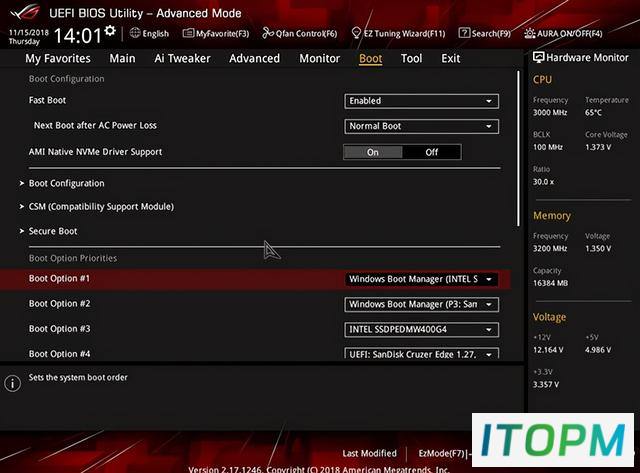
Task: Expand CSM (Compatibility Support Module) submenu
Action: coord(97,207)
